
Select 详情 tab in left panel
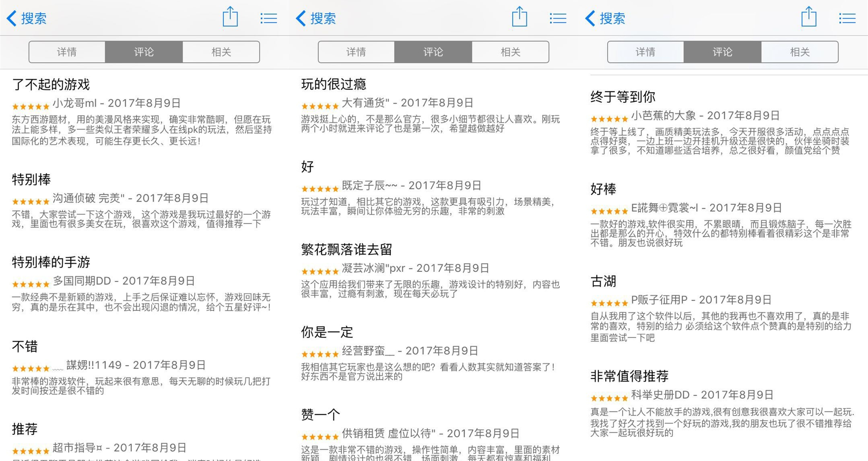pos(67,52)
